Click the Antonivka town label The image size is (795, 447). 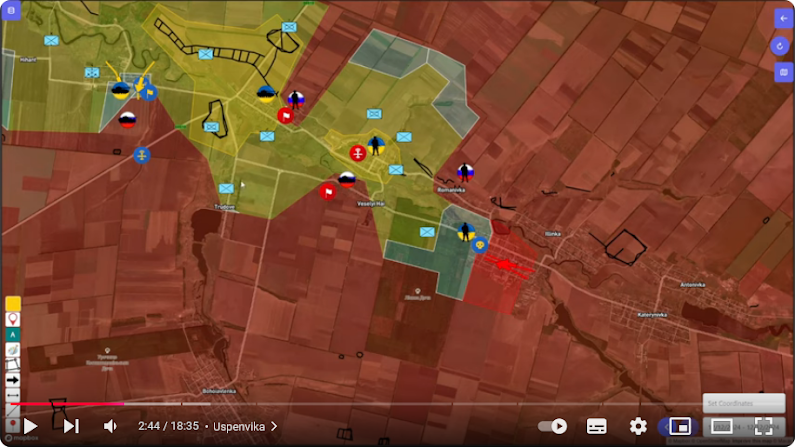tap(693, 285)
